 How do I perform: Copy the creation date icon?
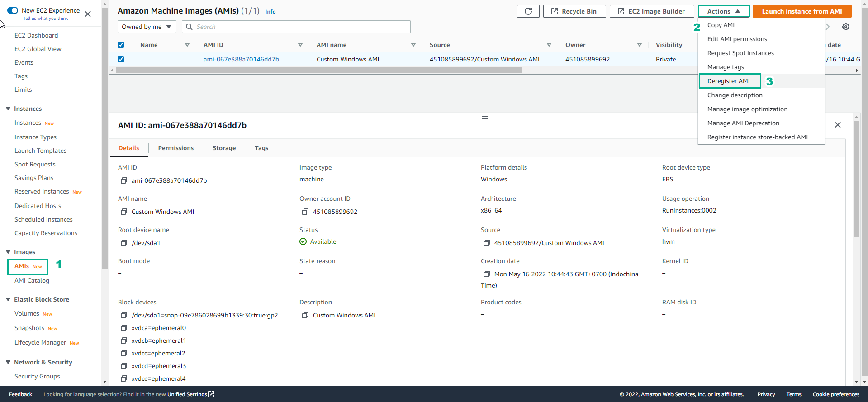(486, 274)
